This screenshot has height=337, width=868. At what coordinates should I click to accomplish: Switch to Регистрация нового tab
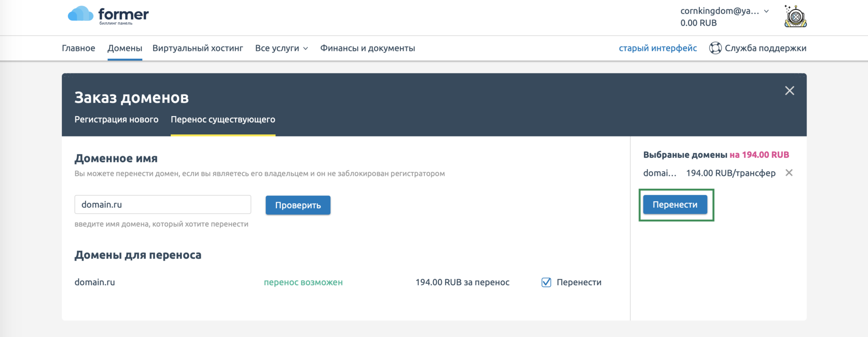tap(117, 120)
